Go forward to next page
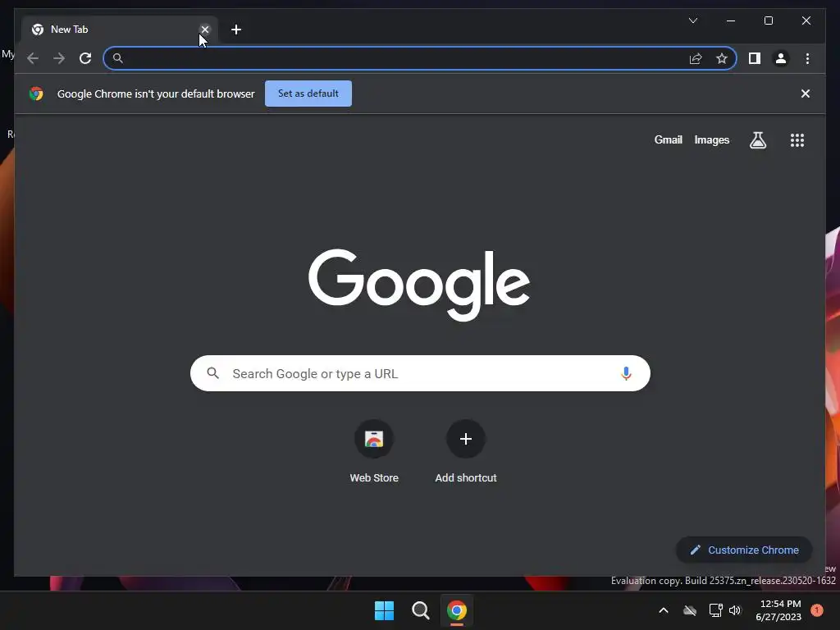The image size is (840, 630). tap(59, 58)
